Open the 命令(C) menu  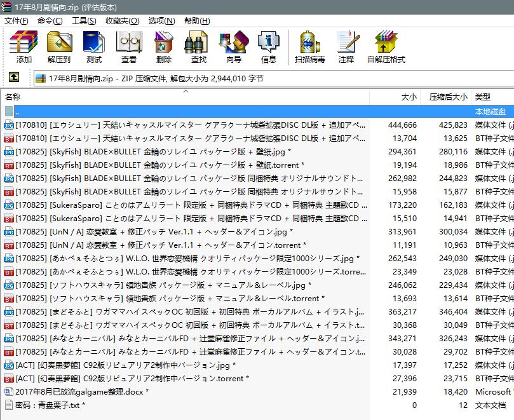50,21
